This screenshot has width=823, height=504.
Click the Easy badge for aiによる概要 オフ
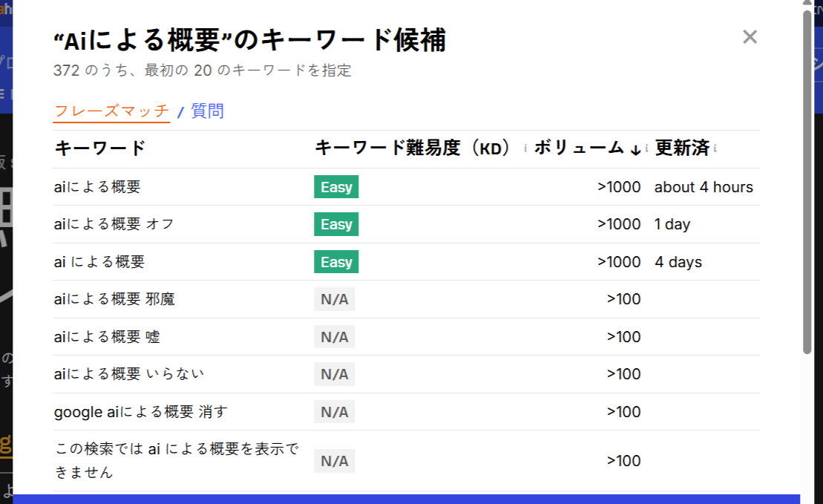[335, 223]
